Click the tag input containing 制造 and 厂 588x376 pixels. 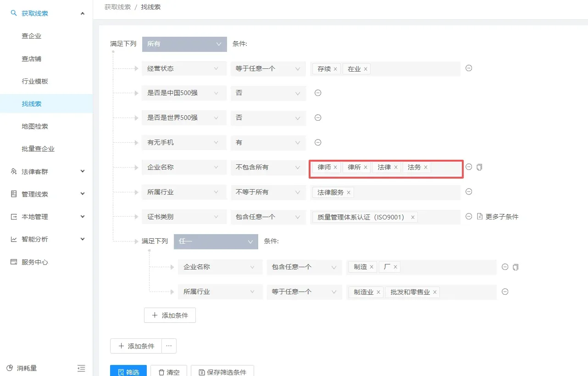pyautogui.click(x=422, y=267)
